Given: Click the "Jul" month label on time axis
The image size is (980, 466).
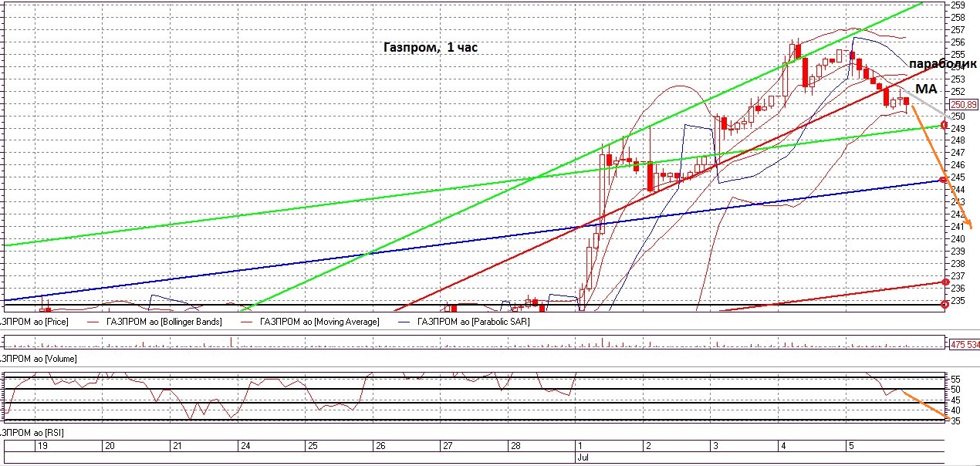Looking at the screenshot, I should (584, 458).
